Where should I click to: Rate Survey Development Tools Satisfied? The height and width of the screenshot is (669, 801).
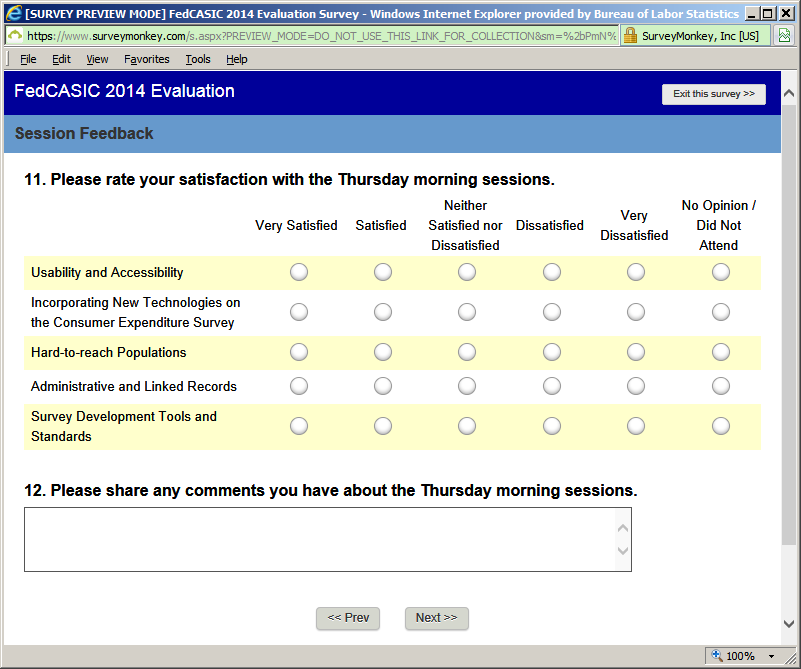point(383,425)
